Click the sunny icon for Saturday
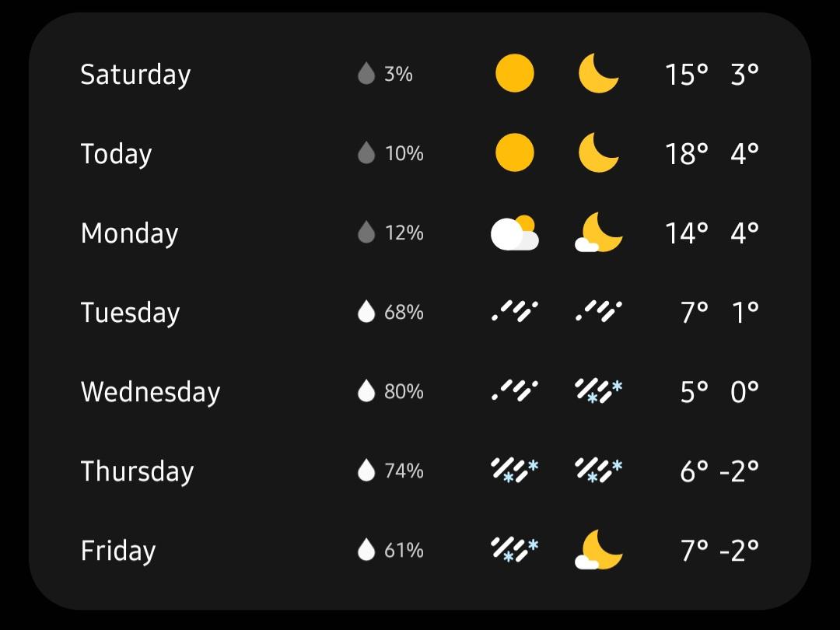The height and width of the screenshot is (630, 840). pyautogui.click(x=516, y=74)
